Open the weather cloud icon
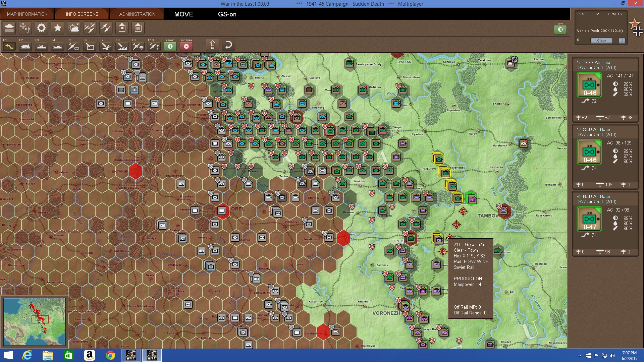644x362 pixels. [73, 28]
